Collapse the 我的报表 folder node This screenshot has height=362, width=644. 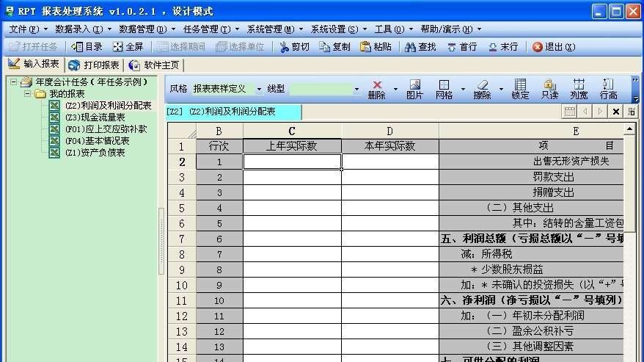27,94
